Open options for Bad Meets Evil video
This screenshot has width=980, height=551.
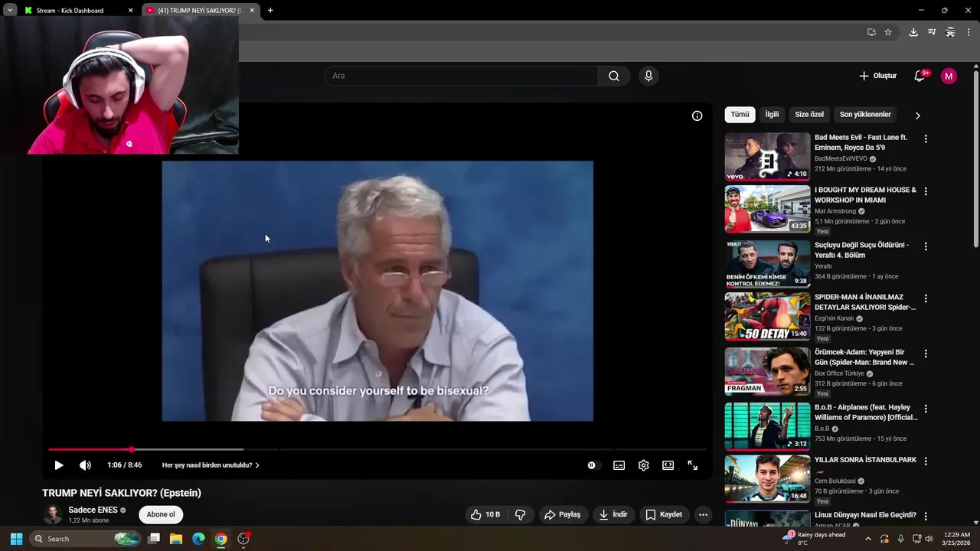click(926, 139)
